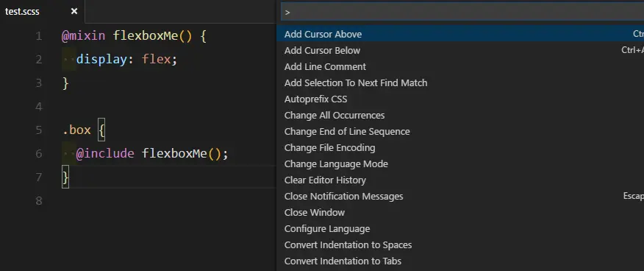This screenshot has height=271, width=644.
Task: Choose Change All Occurrences
Action: (x=460, y=115)
